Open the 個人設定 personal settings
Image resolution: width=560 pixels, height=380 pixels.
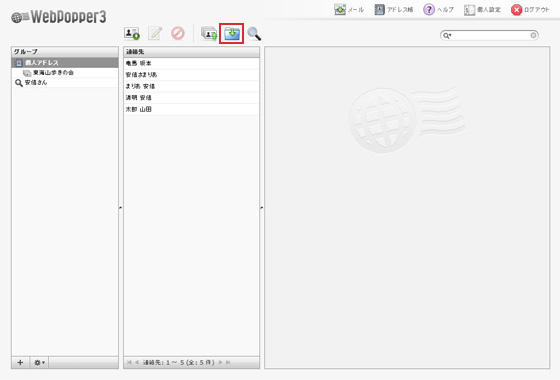click(x=482, y=10)
